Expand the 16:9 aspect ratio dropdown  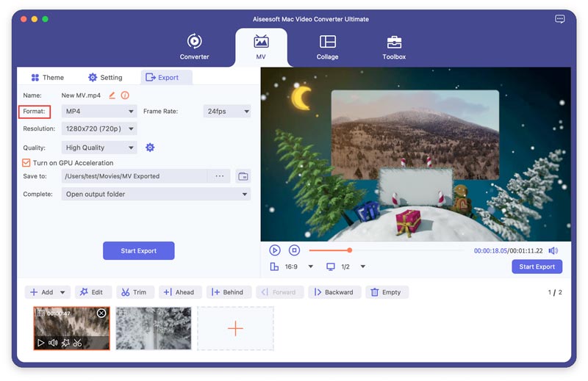coord(310,266)
